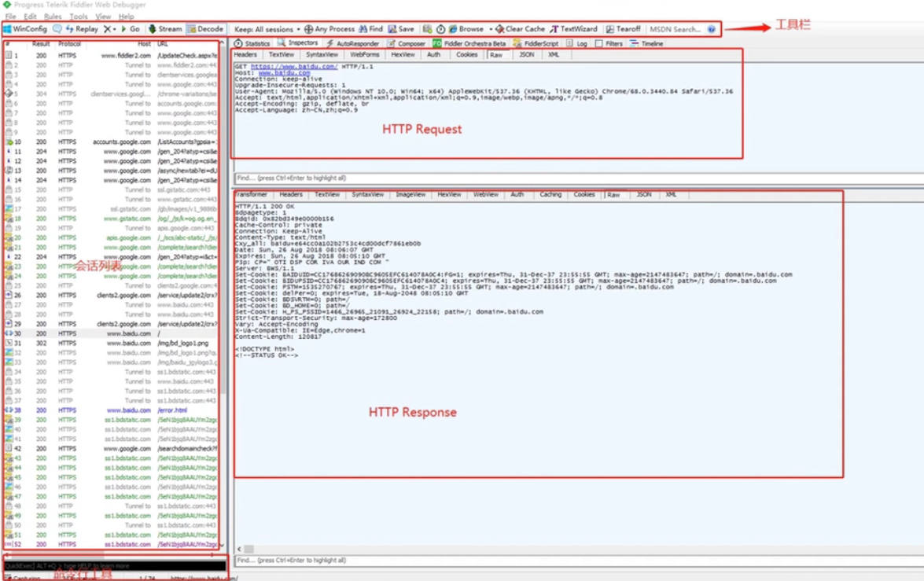The height and width of the screenshot is (581, 924).
Task: Switch to the Filters tab
Action: [609, 43]
